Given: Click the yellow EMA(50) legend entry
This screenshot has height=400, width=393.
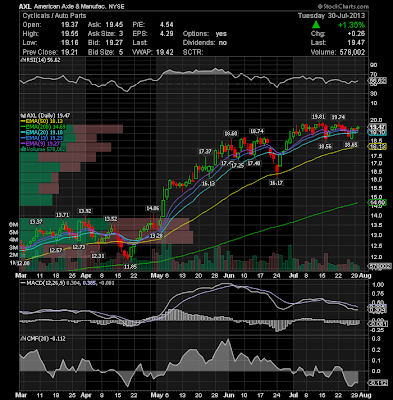Looking at the screenshot, I should [x=43, y=121].
